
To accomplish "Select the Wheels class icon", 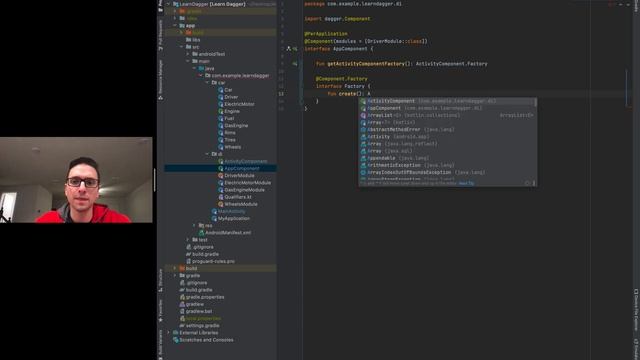I will click(220, 147).
